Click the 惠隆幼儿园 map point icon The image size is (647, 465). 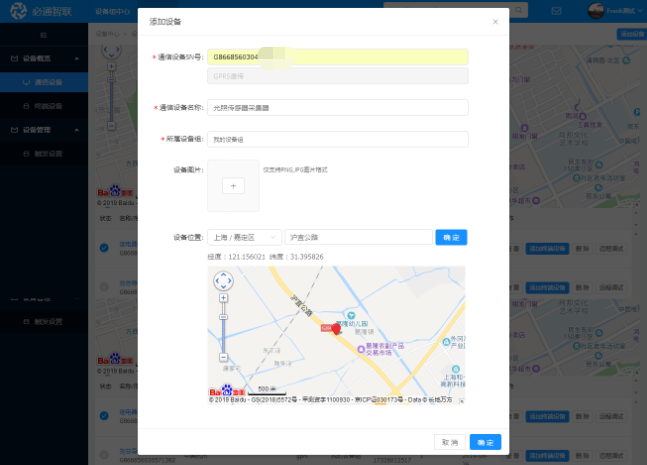(x=350, y=315)
